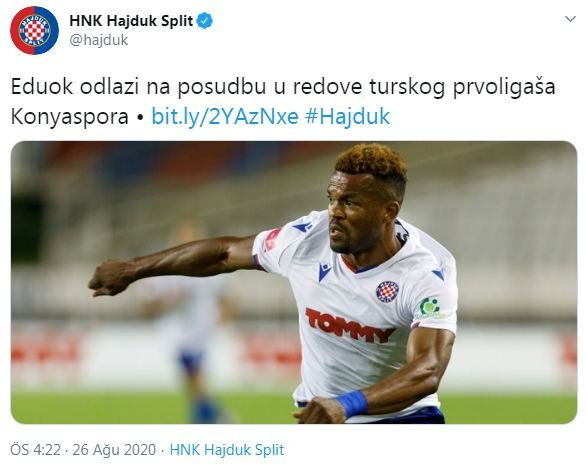Click the @hajduk handle
This screenshot has height=468, width=587.
(98, 40)
